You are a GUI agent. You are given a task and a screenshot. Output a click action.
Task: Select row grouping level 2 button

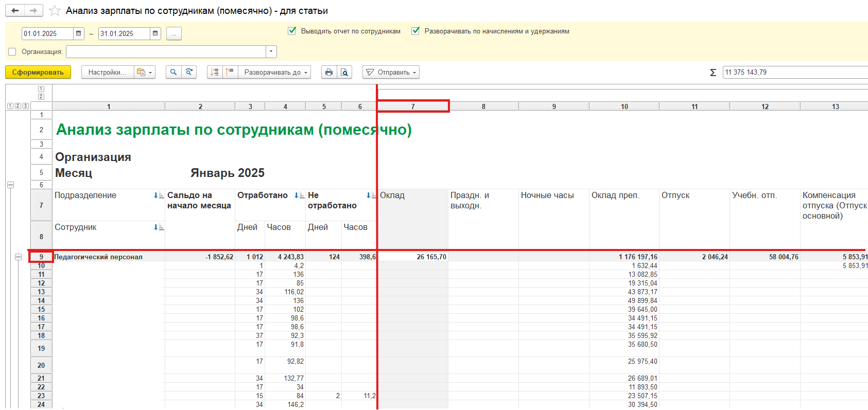(x=18, y=106)
